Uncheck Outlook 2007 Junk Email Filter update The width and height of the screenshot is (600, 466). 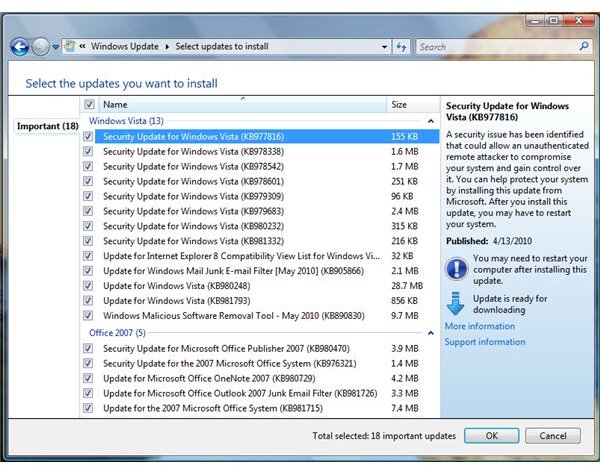[88, 393]
